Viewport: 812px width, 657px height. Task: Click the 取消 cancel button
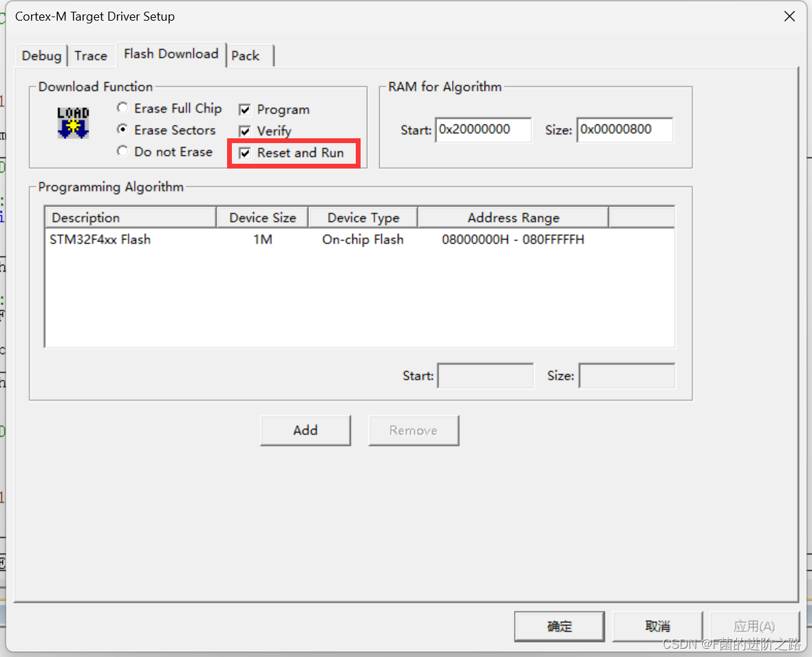coord(656,626)
